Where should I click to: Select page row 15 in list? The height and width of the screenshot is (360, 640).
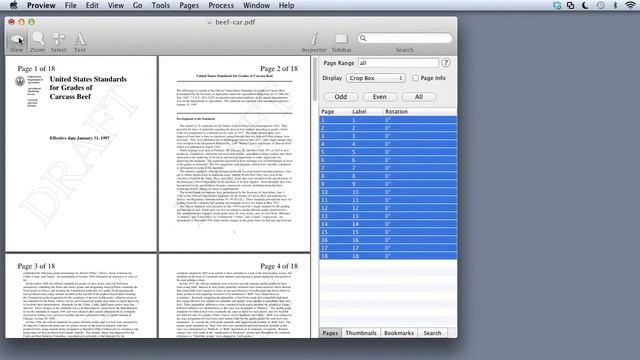coord(388,232)
